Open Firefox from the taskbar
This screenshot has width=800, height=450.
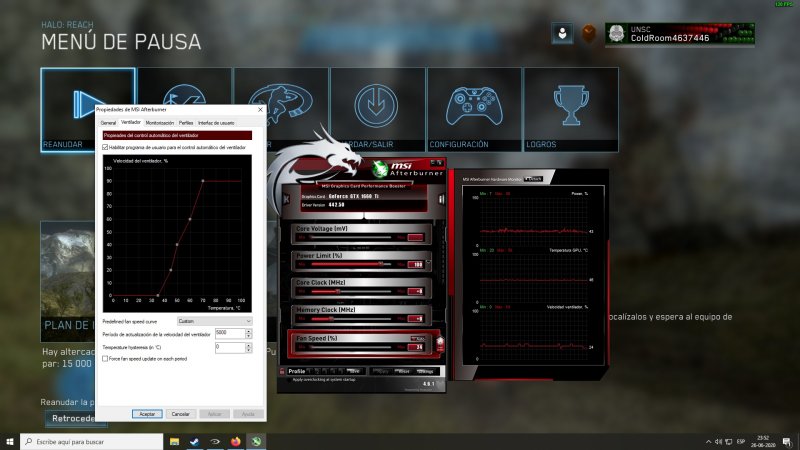[x=235, y=441]
